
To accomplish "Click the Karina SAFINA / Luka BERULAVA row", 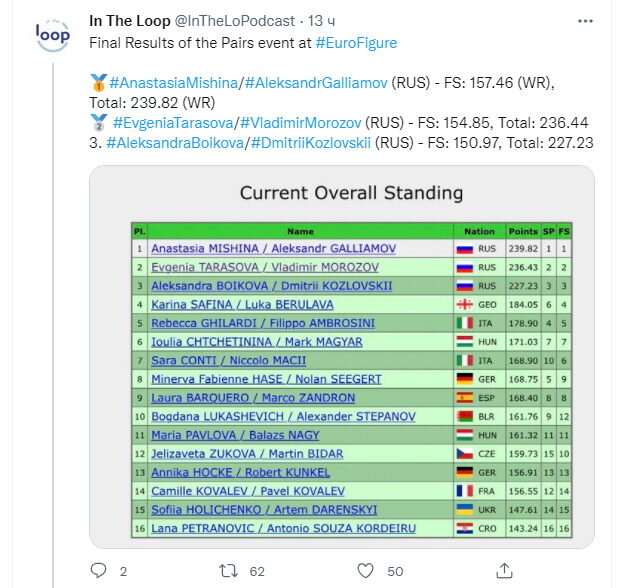I will [351, 305].
